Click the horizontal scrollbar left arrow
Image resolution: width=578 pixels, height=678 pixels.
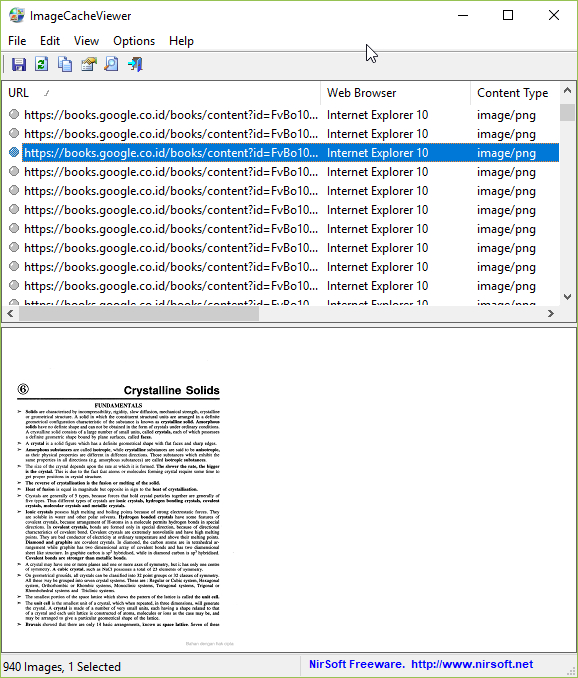point(10,313)
